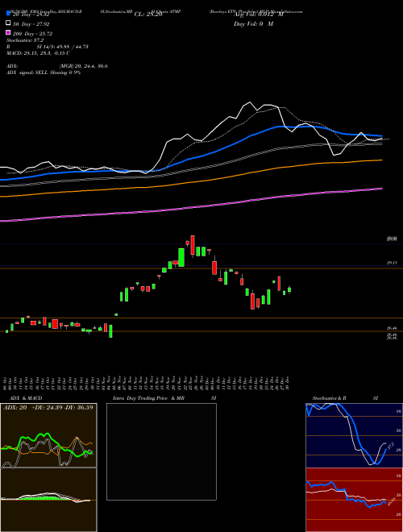This screenshot has width=403, height=532.
Task: Click the 'ADX: 20 +DY: 24.39 -DY: 36.59' header
Action: point(48,407)
